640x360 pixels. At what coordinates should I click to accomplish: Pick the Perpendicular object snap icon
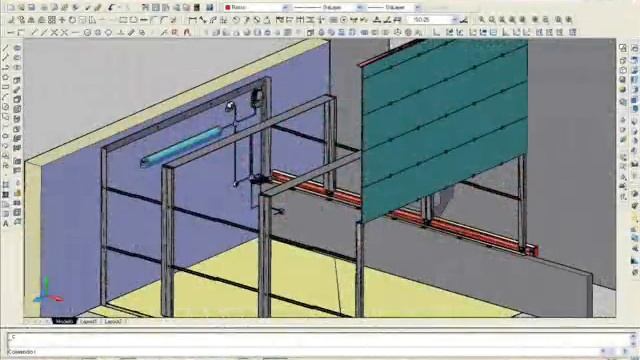(121, 32)
